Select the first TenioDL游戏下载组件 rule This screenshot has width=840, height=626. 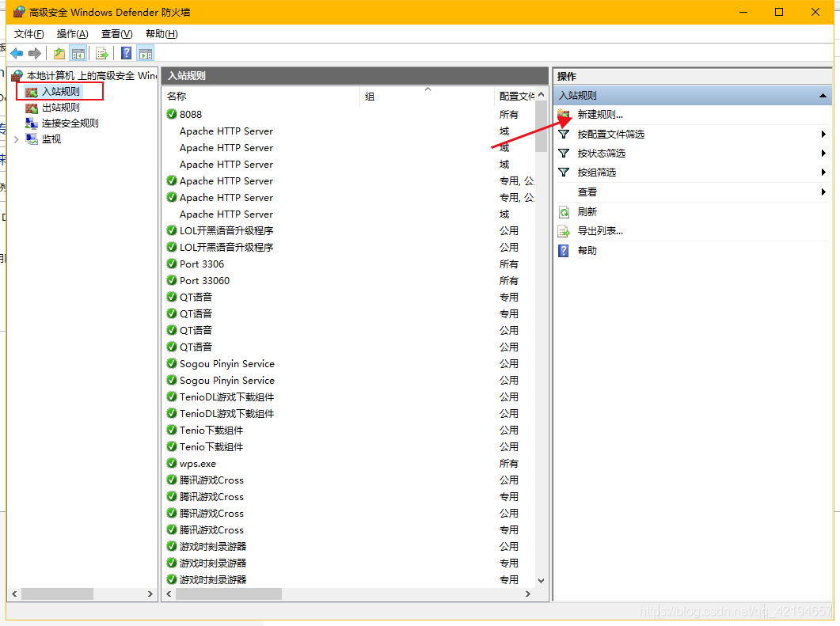[x=227, y=396]
